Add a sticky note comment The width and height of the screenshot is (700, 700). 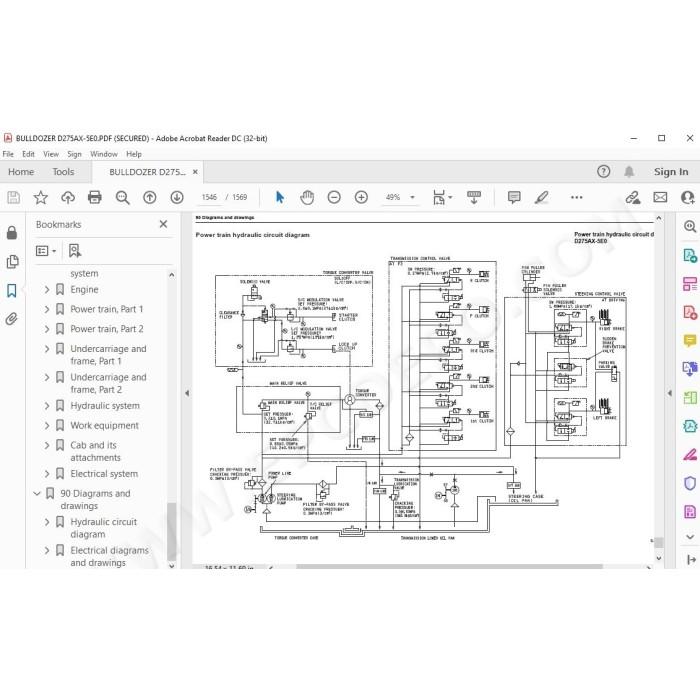[x=514, y=197]
